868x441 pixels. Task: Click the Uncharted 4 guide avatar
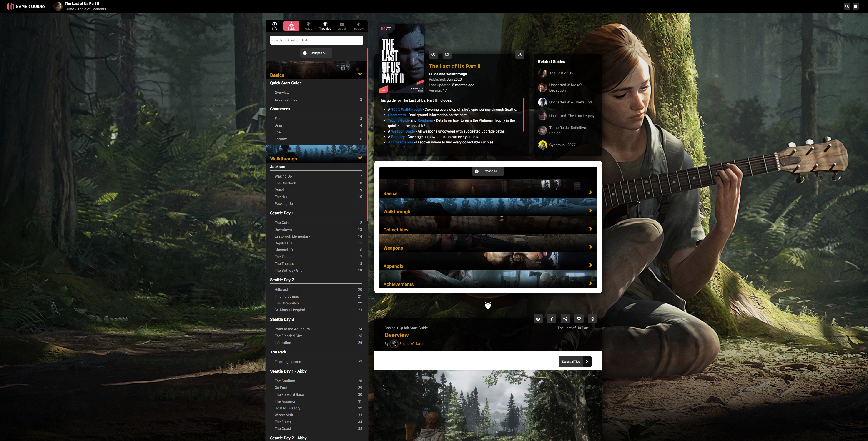(x=542, y=102)
